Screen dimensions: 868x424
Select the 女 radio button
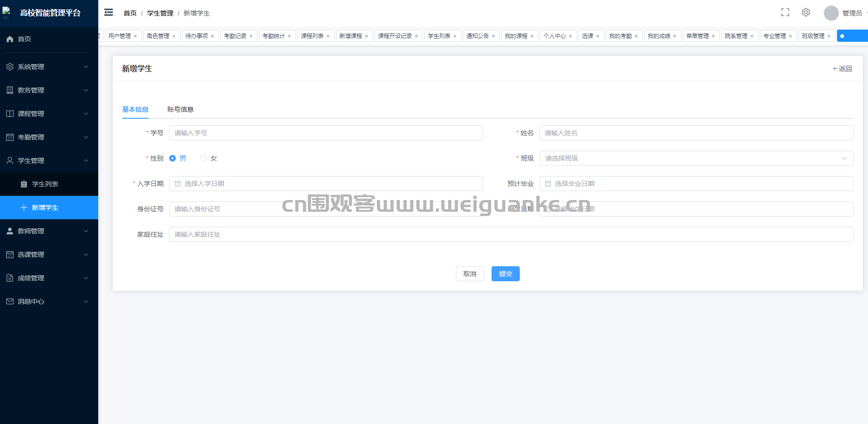tap(203, 158)
